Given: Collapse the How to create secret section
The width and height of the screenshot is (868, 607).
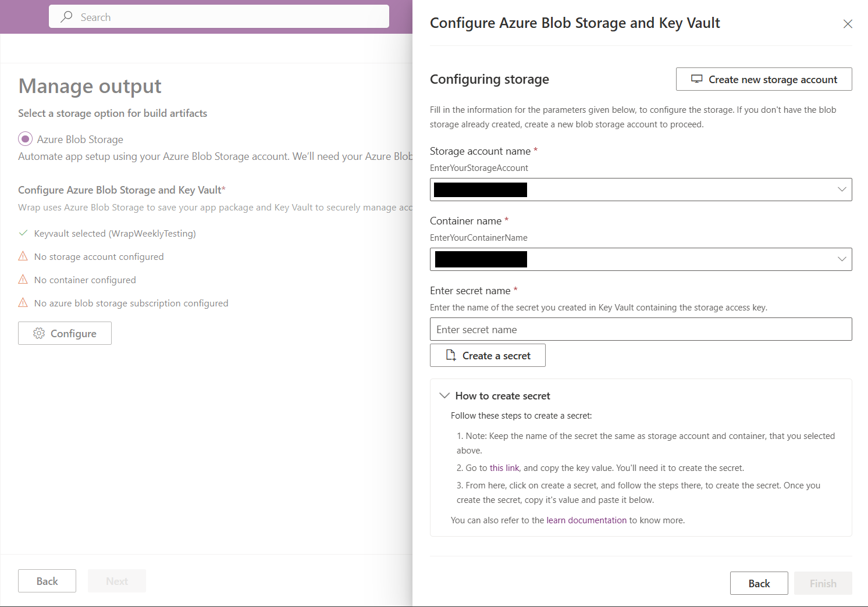Looking at the screenshot, I should coord(444,395).
